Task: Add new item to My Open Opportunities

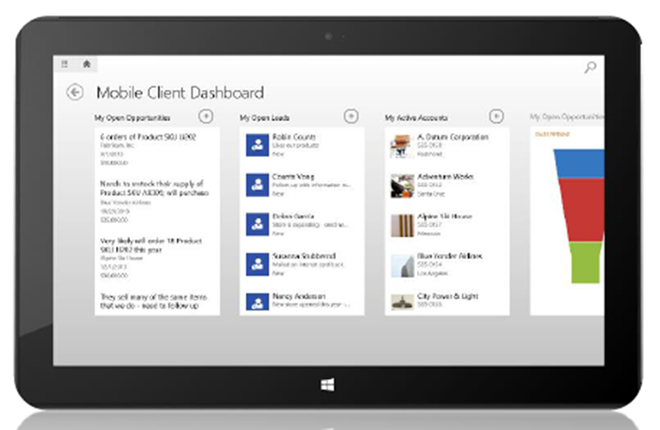Action: 206,117
